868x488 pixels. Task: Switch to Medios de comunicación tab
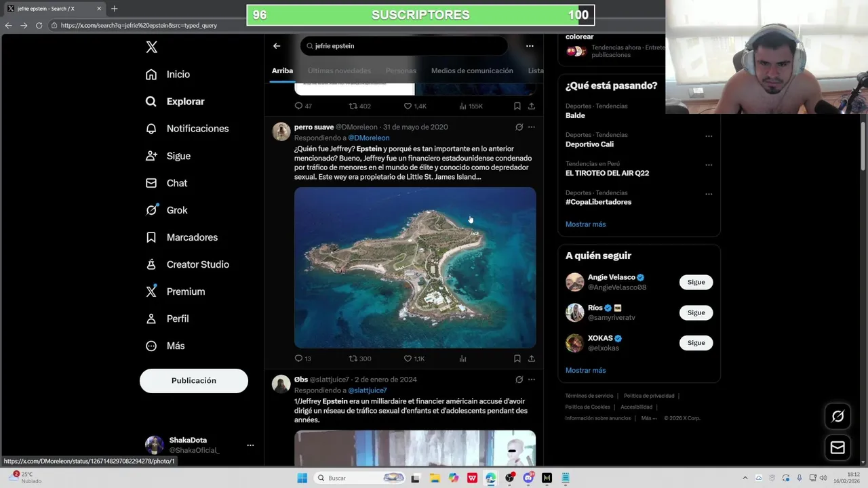(472, 70)
